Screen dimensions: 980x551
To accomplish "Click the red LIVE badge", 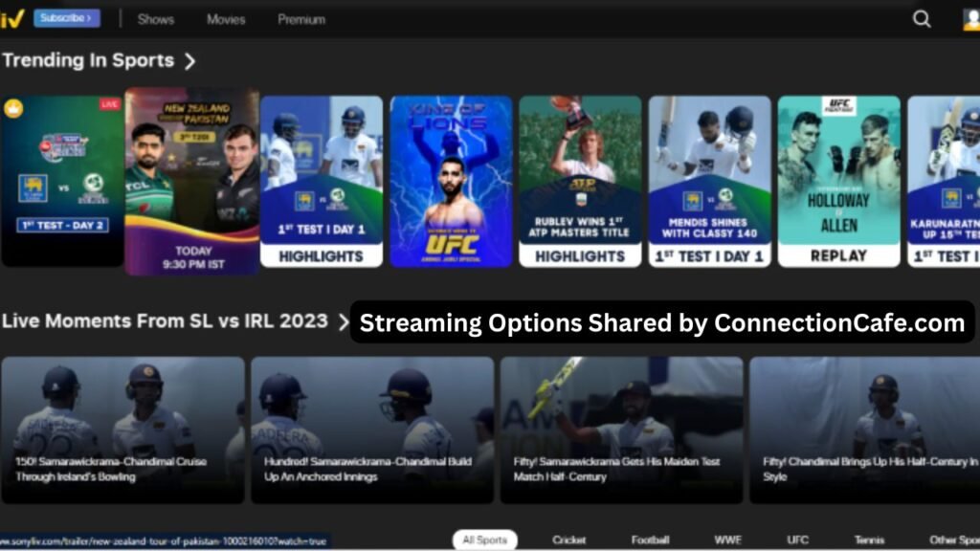I will click(x=109, y=104).
